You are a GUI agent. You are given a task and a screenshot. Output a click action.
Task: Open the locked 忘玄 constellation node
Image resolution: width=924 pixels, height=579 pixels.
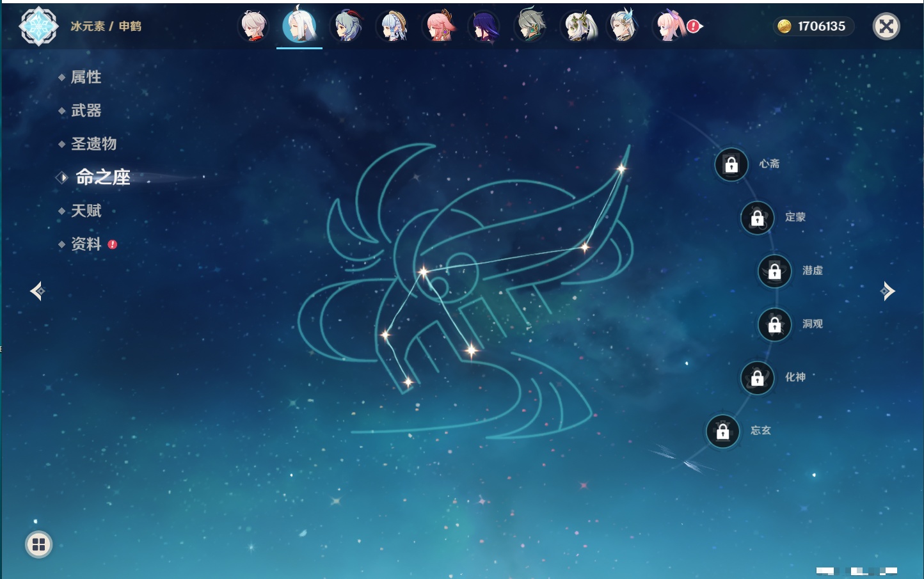(x=722, y=431)
